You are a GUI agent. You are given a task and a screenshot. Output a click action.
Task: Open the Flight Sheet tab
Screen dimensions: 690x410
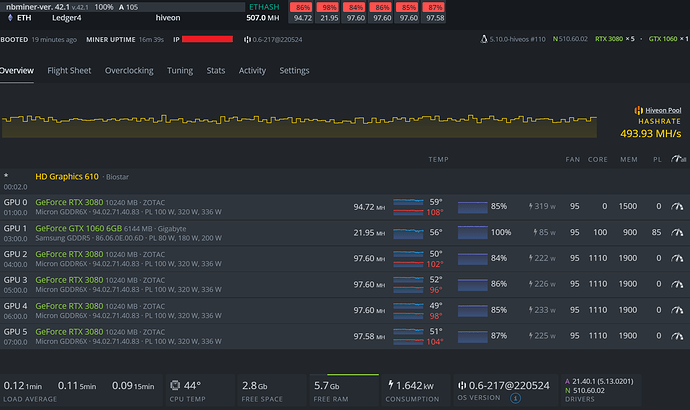69,70
